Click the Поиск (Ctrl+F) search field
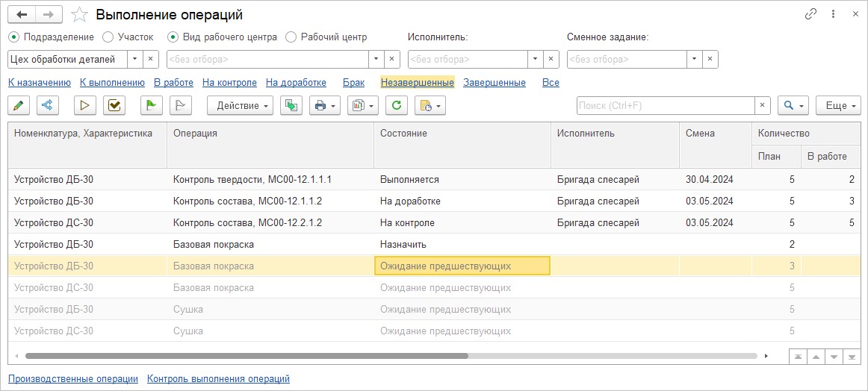Image resolution: width=868 pixels, height=391 pixels. (665, 106)
